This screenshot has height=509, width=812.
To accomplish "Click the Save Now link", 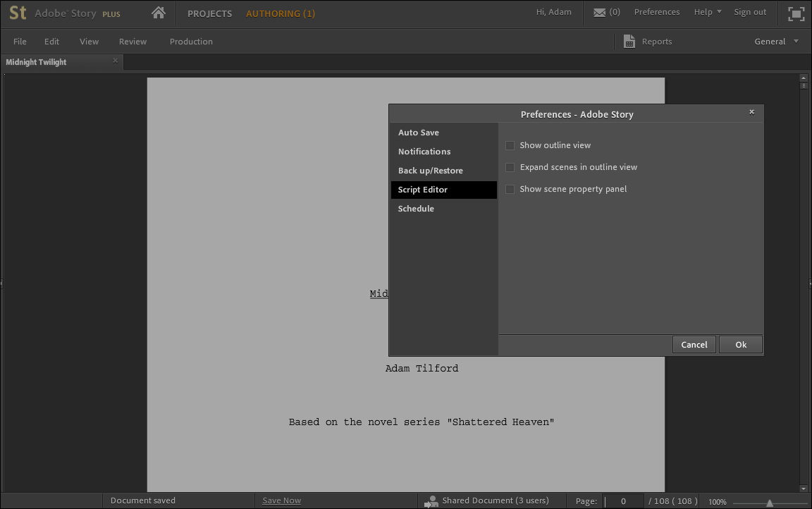I will pyautogui.click(x=281, y=501).
